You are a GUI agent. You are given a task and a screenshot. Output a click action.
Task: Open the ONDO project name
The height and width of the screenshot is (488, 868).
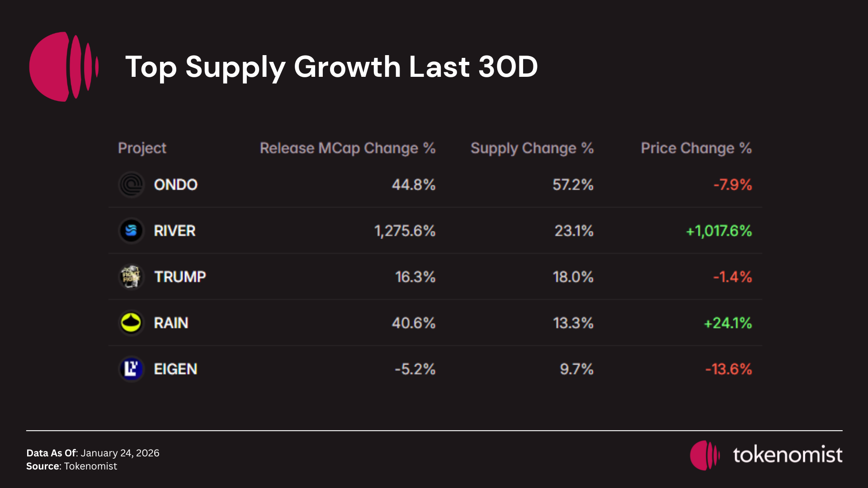click(175, 185)
